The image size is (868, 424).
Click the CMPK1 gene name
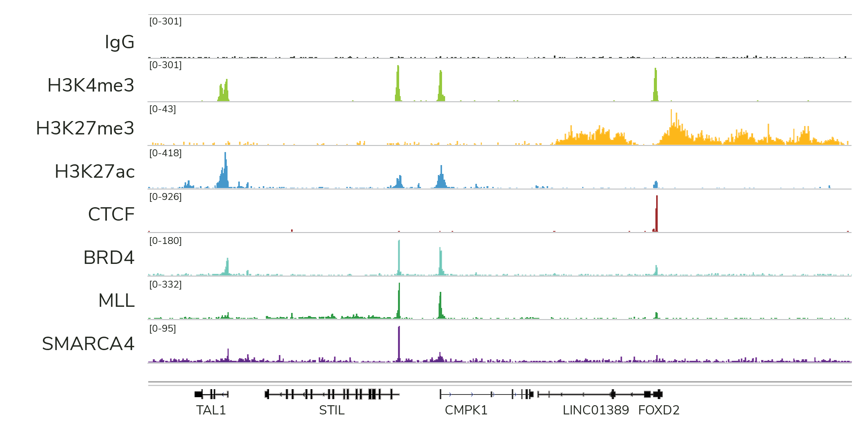coord(466,410)
